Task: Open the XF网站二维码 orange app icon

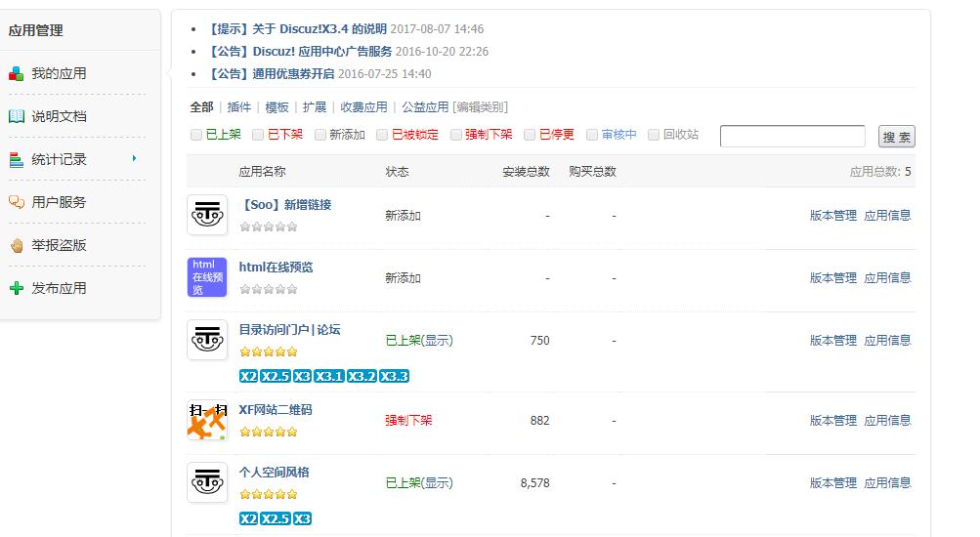Action: (x=207, y=420)
